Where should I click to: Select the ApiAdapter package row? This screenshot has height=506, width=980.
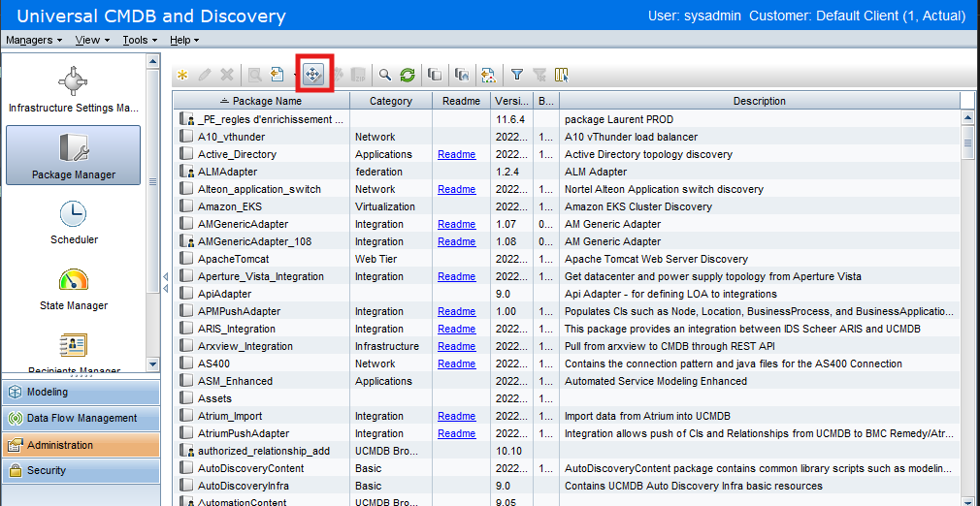(566, 294)
